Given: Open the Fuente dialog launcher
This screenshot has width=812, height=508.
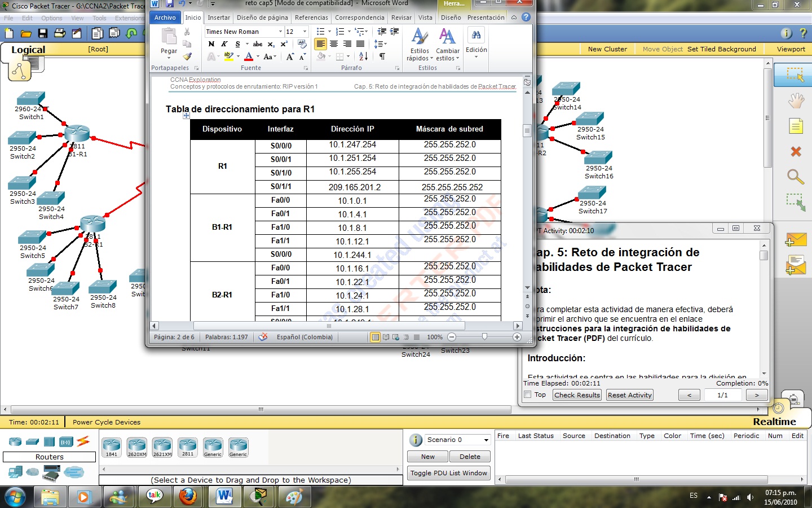Looking at the screenshot, I should click(306, 68).
